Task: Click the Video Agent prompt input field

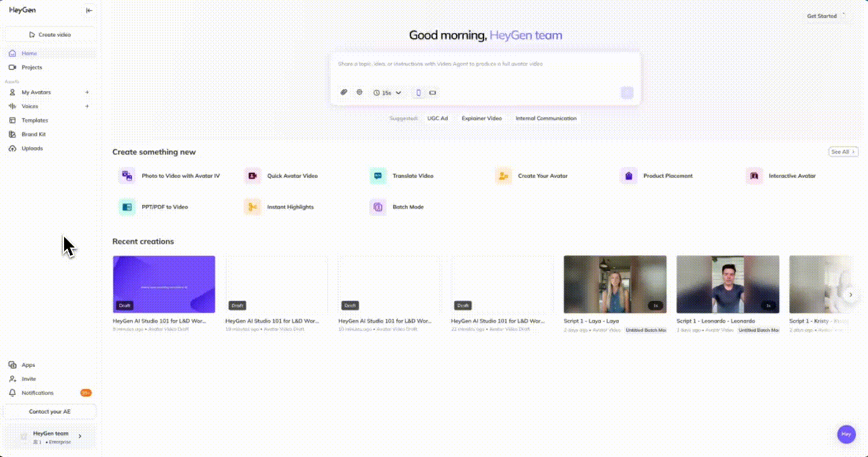Action: [485, 64]
